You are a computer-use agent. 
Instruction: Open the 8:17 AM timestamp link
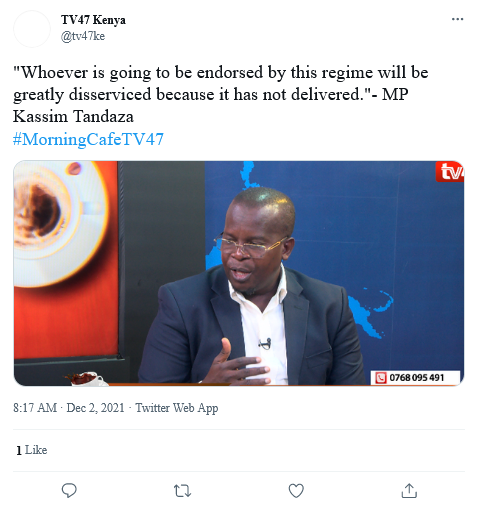(x=35, y=408)
